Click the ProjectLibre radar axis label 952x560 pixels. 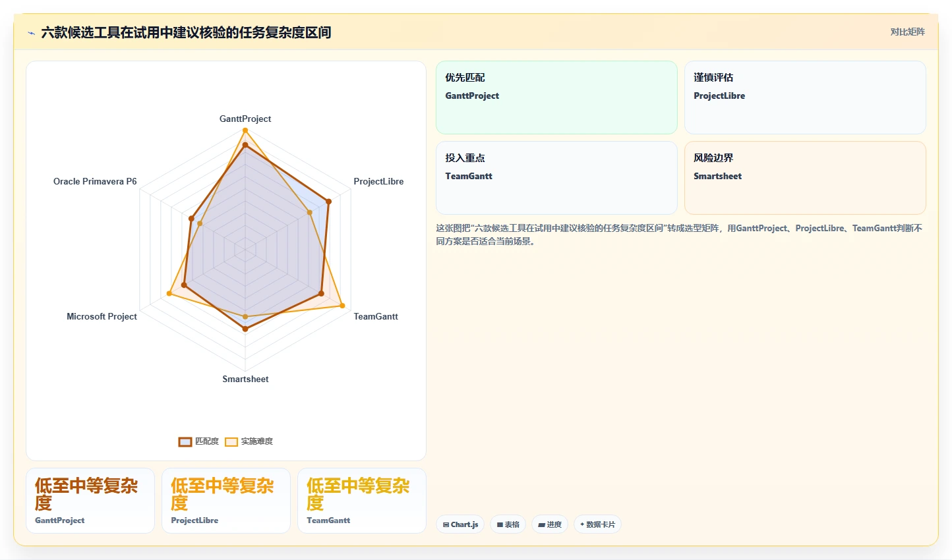tap(378, 181)
